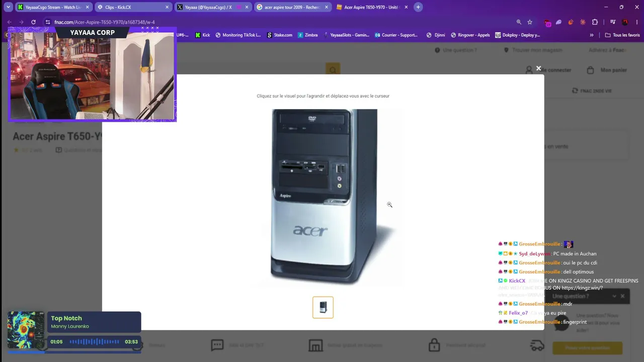Close the acer aspire tour 2009 tab
Image resolution: width=644 pixels, height=362 pixels.
(x=326, y=8)
